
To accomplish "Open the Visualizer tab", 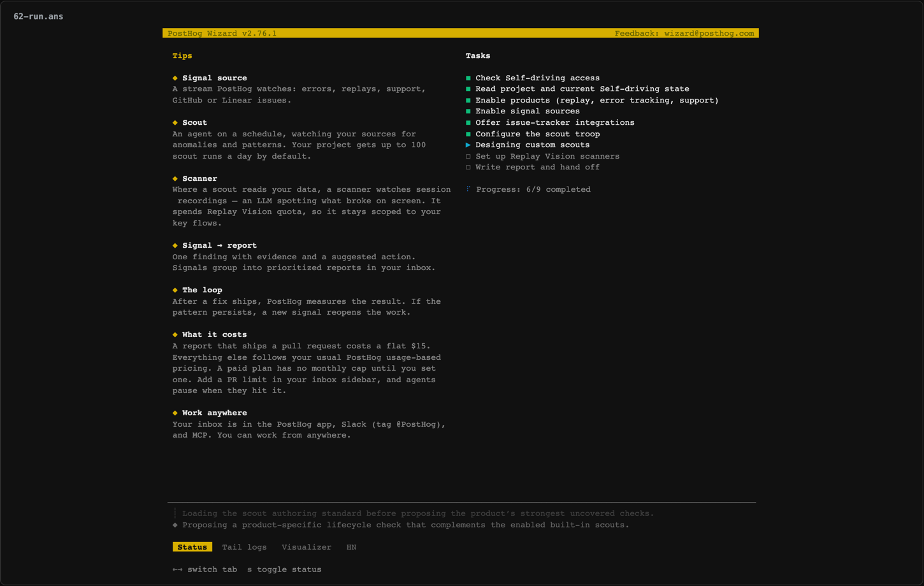I will (x=307, y=547).
